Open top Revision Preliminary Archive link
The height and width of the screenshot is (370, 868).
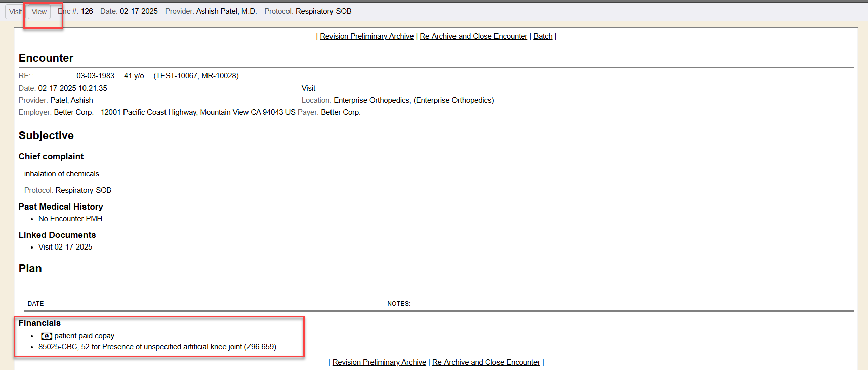pyautogui.click(x=366, y=36)
